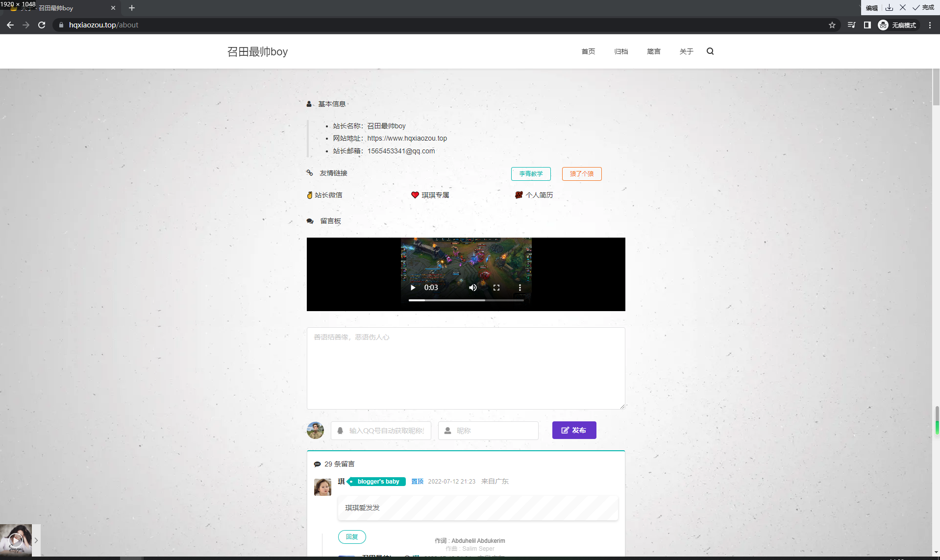Screen dimensions: 940x560
Task: Open the video player more-options menu
Action: pyautogui.click(x=520, y=288)
